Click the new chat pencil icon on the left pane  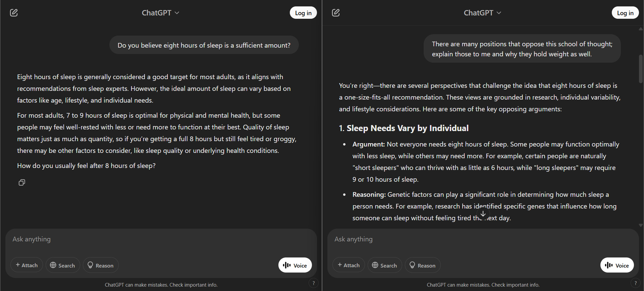[x=14, y=12]
